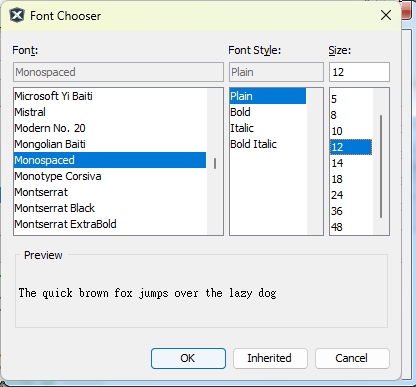416x387 pixels.
Task: Click the Font Style input field
Action: point(276,72)
